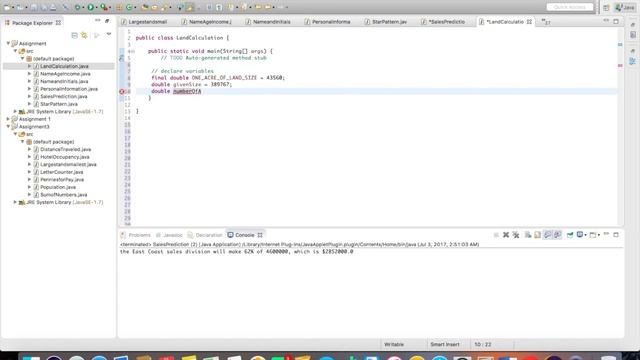Open Display Selected Console dropdown arrow
640x360 pixels.
pos(586,235)
